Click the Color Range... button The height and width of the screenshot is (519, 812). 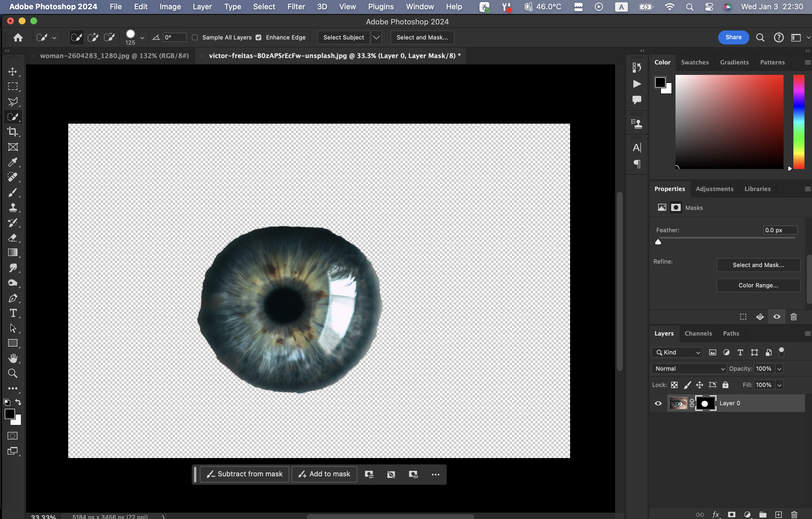pyautogui.click(x=758, y=285)
